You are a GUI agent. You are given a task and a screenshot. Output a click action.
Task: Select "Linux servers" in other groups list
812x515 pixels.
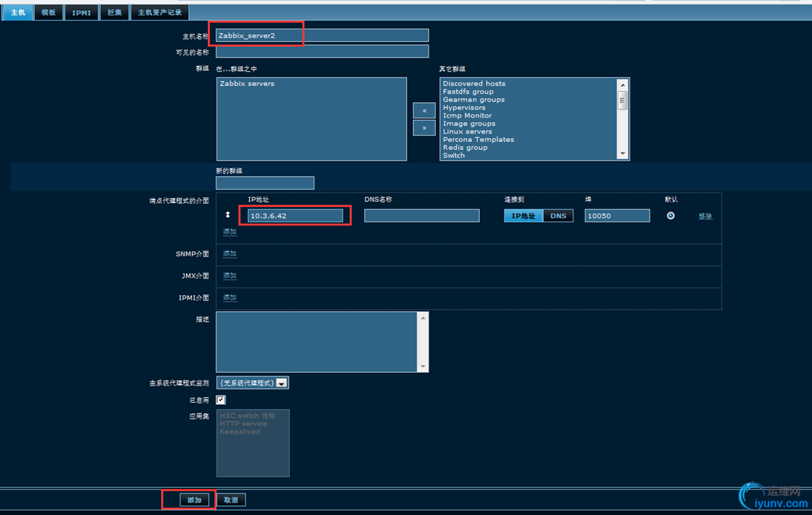tap(468, 131)
